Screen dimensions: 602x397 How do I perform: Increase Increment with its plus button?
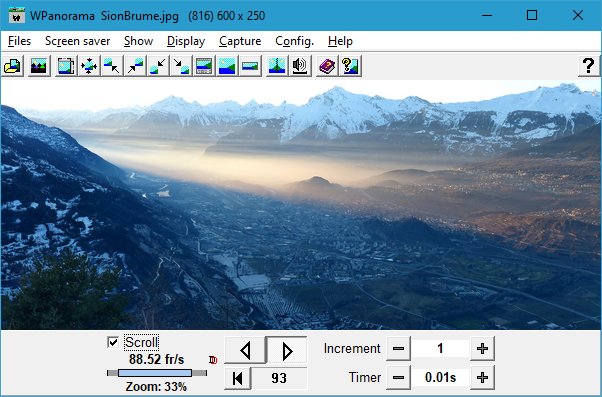(482, 349)
